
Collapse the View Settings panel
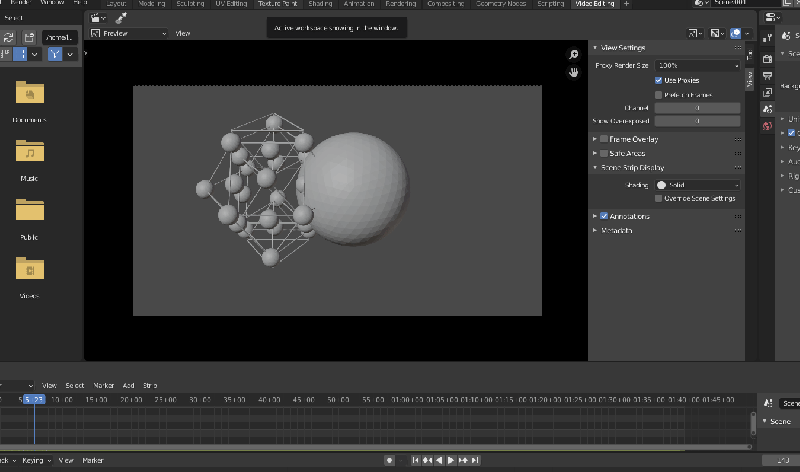tap(595, 47)
